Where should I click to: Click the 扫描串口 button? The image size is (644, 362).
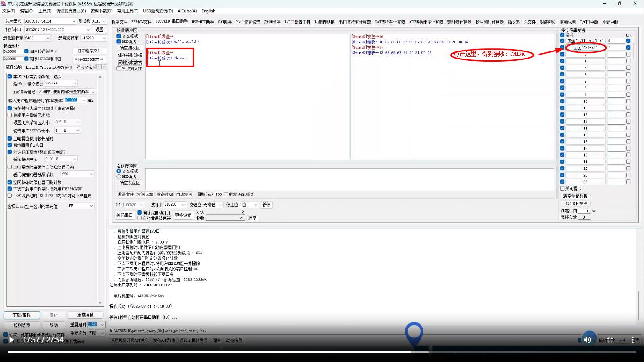tap(13, 29)
